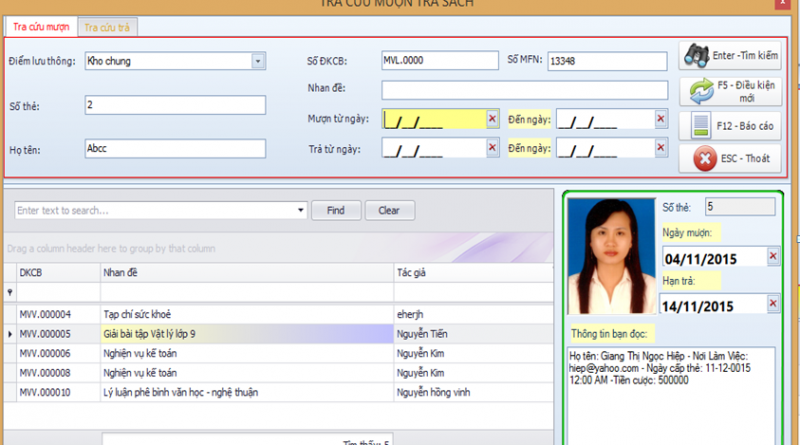Click the Find button

pyautogui.click(x=336, y=210)
